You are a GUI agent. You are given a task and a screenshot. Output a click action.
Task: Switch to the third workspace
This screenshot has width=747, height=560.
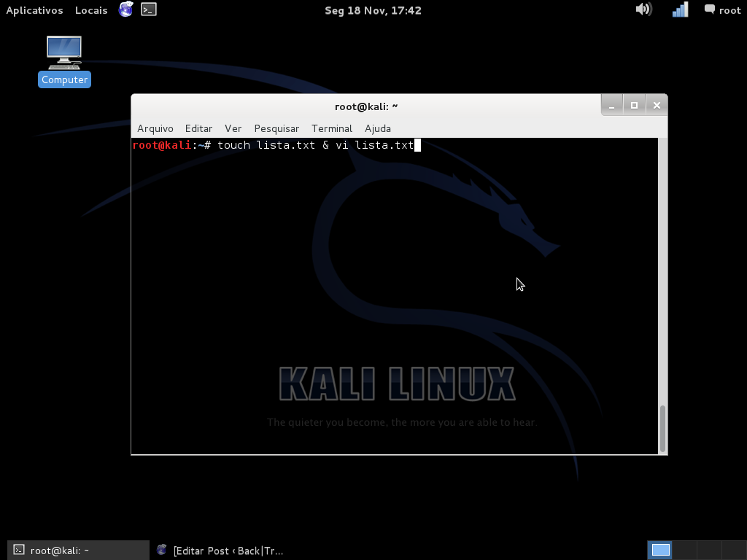[709, 550]
